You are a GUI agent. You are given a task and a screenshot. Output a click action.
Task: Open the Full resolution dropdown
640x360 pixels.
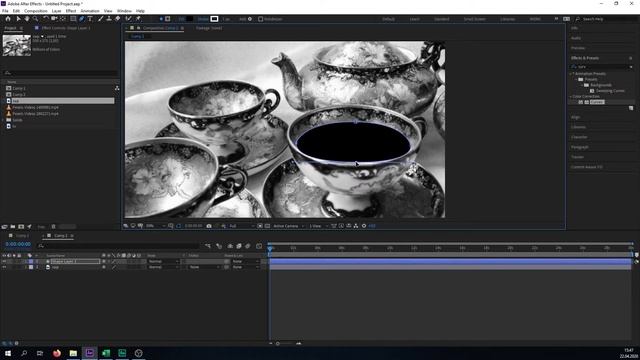click(241, 226)
